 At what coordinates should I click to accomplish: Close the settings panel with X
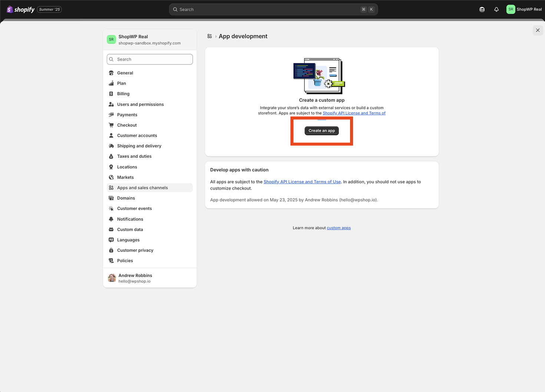coord(538,30)
